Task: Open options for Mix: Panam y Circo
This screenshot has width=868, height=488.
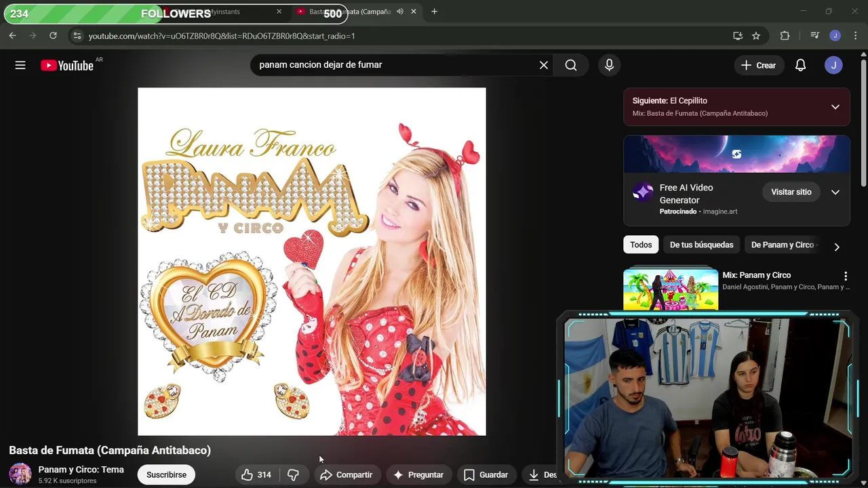Action: (x=845, y=276)
